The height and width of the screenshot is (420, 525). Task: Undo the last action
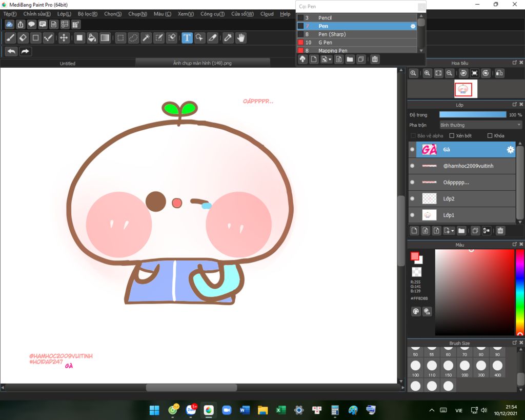coord(11,51)
